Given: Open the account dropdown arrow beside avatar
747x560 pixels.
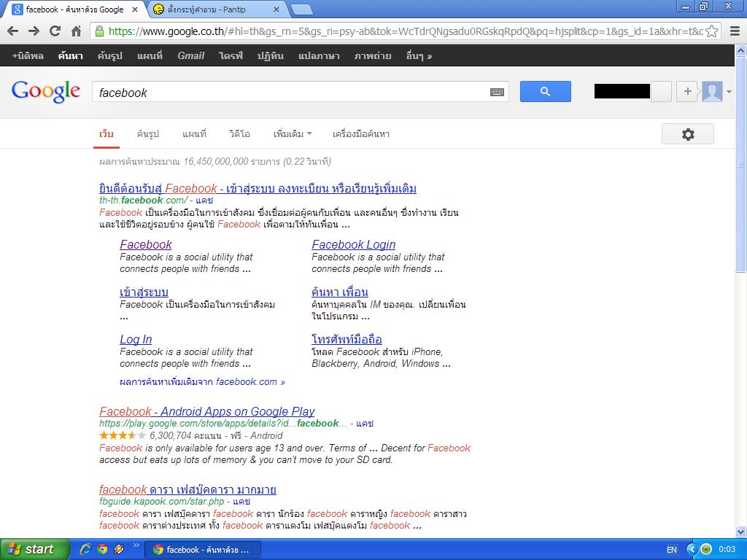Looking at the screenshot, I should pos(729,91).
